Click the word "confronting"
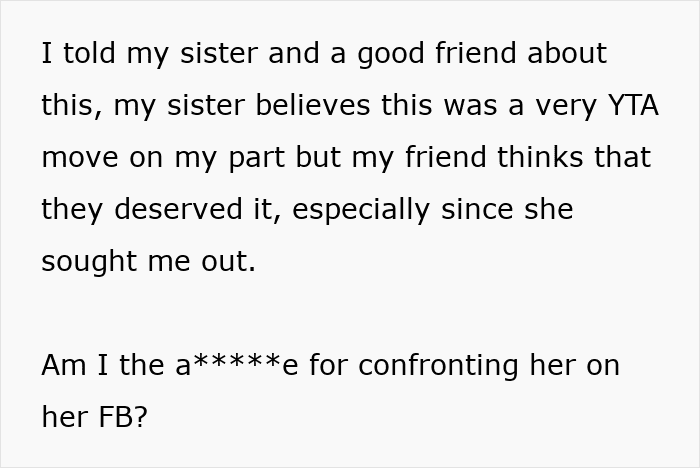 pyautogui.click(x=438, y=366)
